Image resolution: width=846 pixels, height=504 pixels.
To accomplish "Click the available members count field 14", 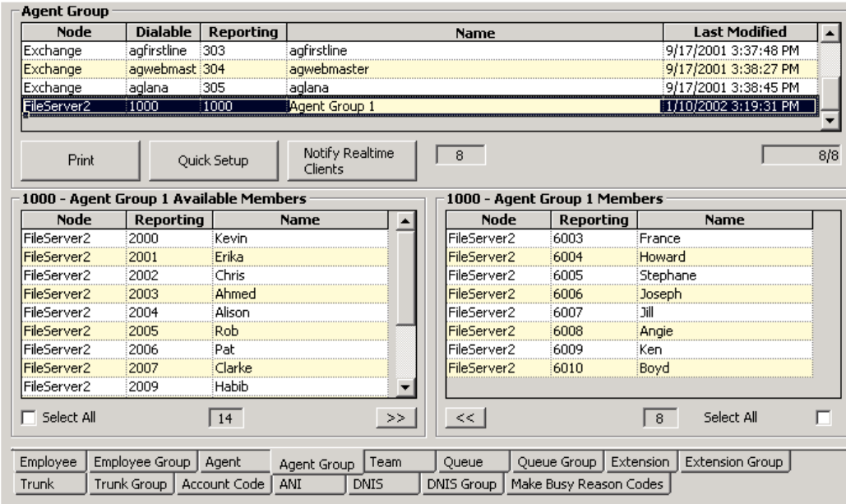I will coord(225,418).
